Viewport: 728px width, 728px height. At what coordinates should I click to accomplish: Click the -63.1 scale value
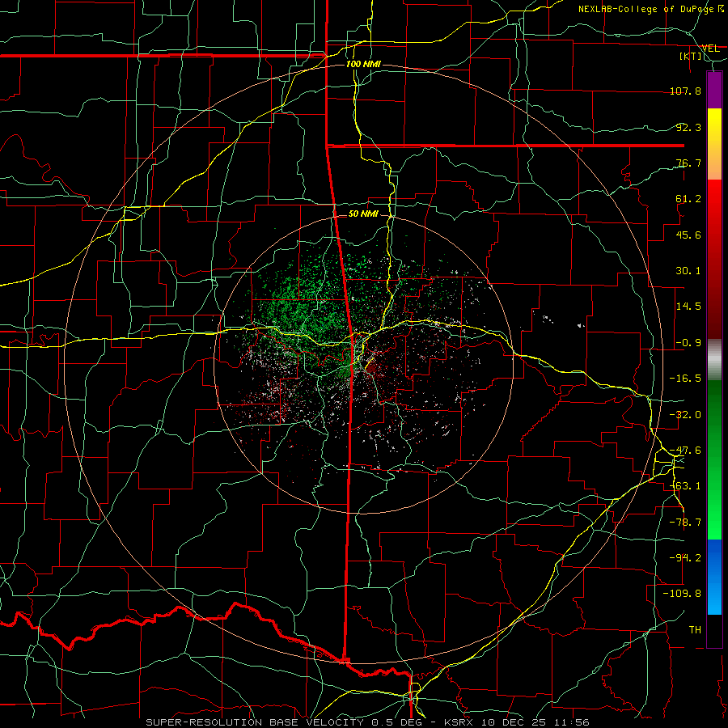pos(685,486)
